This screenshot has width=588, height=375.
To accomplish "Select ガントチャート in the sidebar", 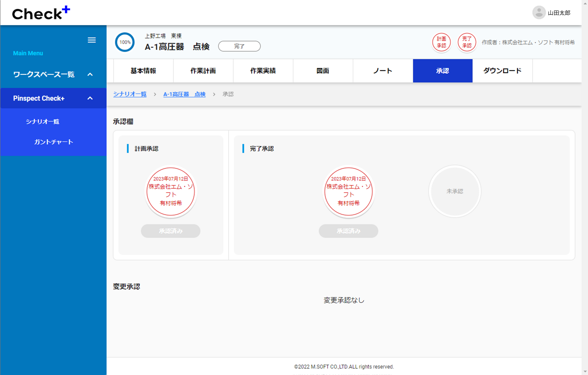I will [x=54, y=142].
